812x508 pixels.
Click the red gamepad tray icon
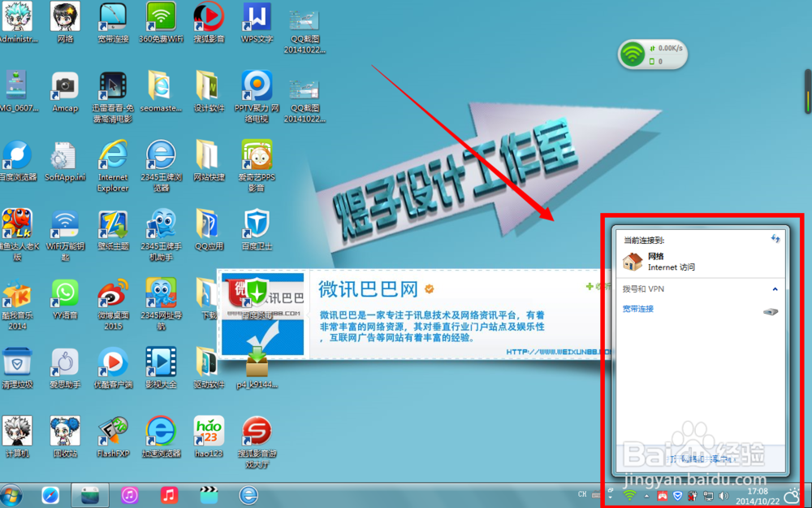click(662, 496)
